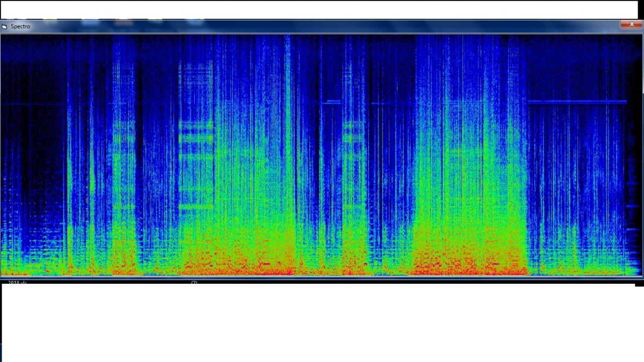The width and height of the screenshot is (644, 362).
Task: Close the Spectro window
Action: point(631,25)
